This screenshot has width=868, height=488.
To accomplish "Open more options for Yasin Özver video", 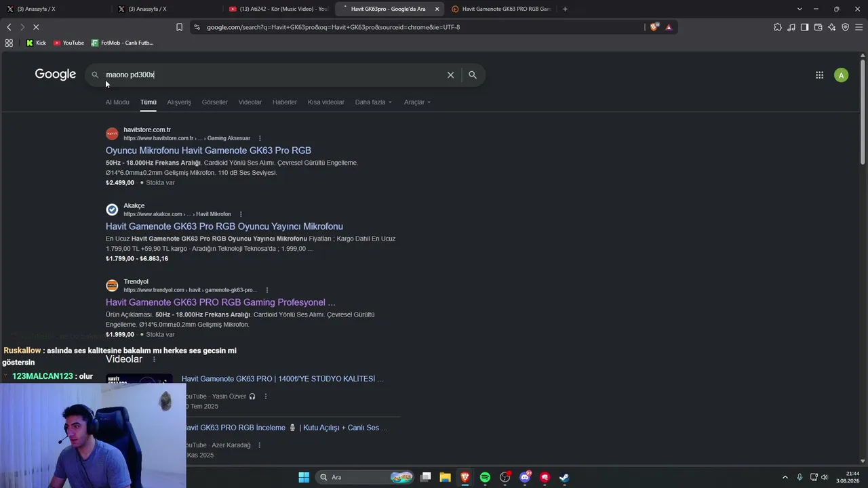I will [265, 396].
